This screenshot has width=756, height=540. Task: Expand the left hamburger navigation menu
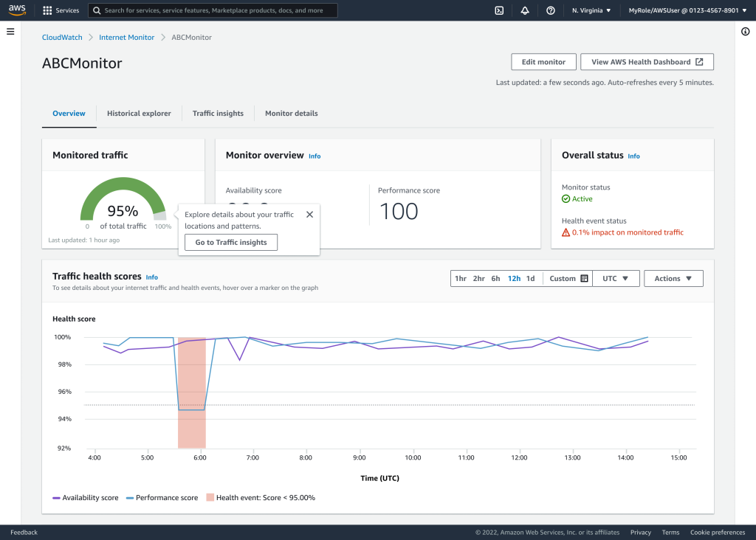[10, 32]
